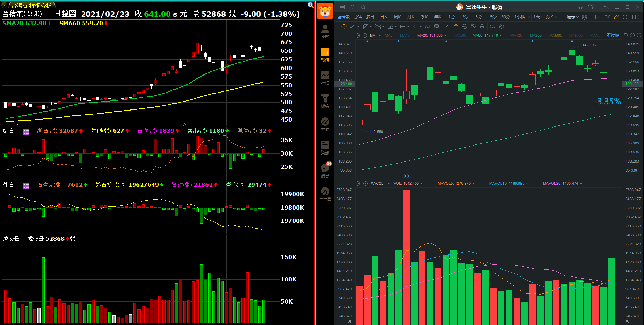Click the E event marker on chart
Screen dimensions: 644x325
(406, 176)
